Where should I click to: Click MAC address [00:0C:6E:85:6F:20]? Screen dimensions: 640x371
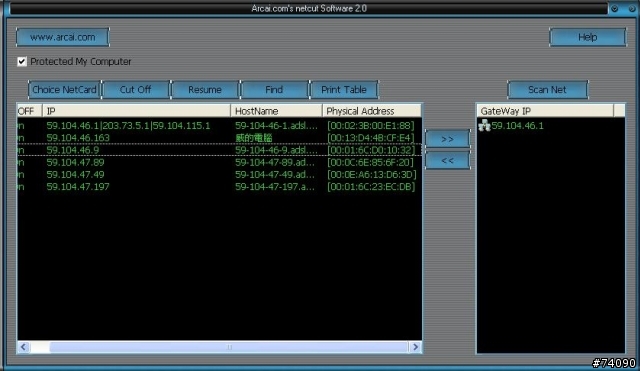click(370, 162)
